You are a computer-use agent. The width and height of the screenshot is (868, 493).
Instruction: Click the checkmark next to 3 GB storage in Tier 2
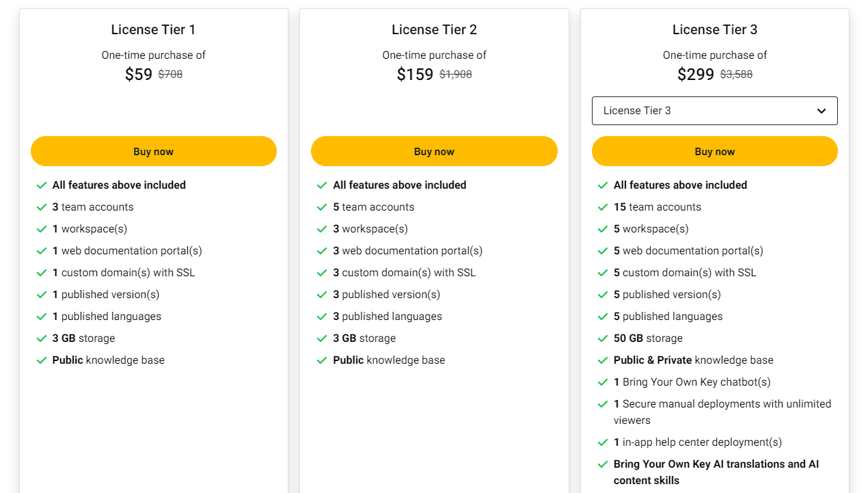coord(322,338)
